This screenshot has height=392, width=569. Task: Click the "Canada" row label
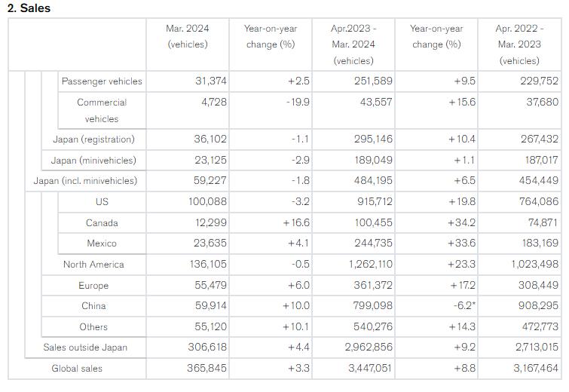pyautogui.click(x=102, y=223)
